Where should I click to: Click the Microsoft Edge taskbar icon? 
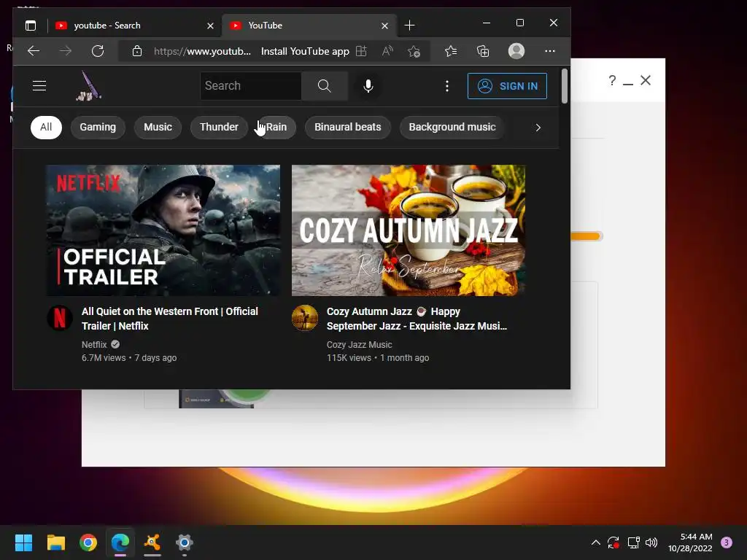point(120,542)
